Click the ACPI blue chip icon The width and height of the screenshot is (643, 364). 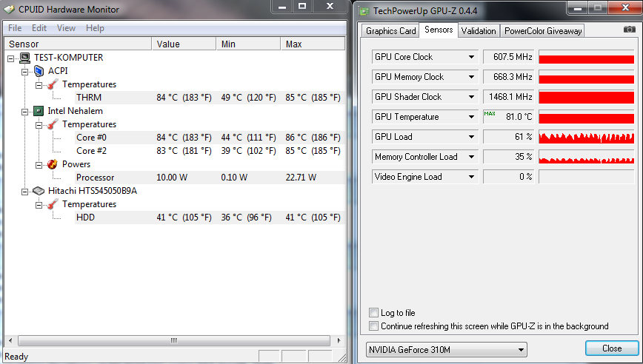[39, 71]
